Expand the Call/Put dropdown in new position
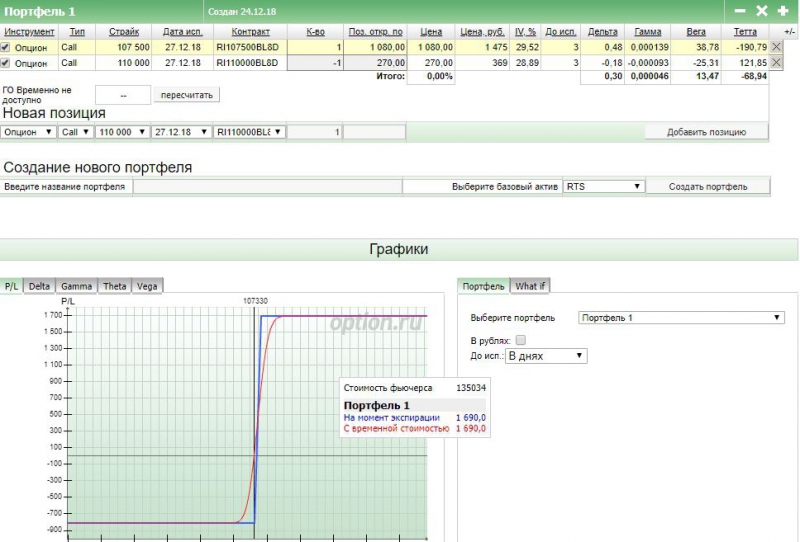Image resolution: width=800 pixels, height=542 pixels. [75, 132]
